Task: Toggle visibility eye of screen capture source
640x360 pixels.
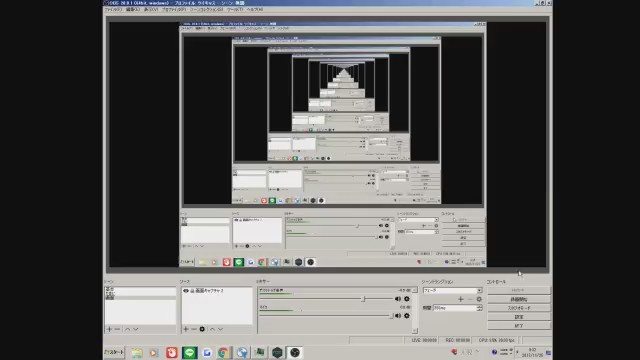Action: point(186,291)
